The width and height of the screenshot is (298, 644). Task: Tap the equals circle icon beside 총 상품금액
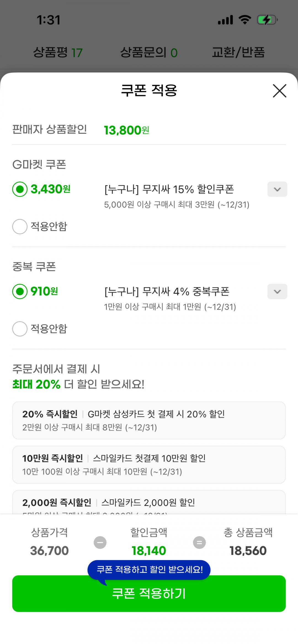point(199,543)
